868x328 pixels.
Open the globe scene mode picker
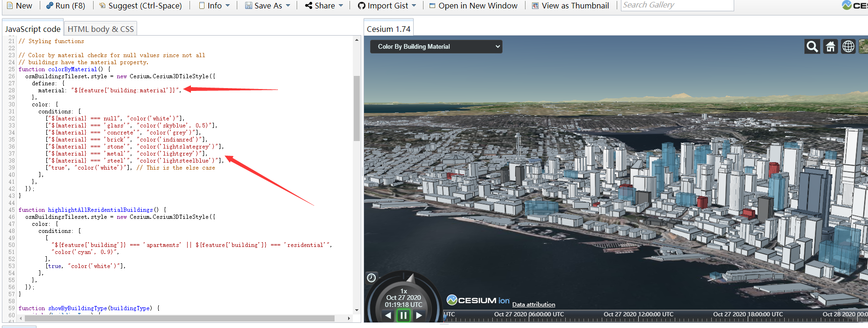848,46
